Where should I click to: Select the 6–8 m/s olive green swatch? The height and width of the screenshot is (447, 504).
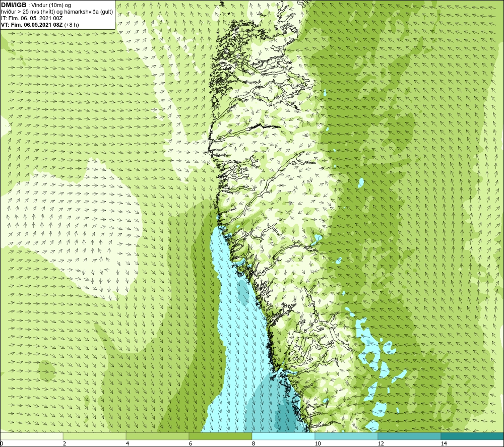221,436
